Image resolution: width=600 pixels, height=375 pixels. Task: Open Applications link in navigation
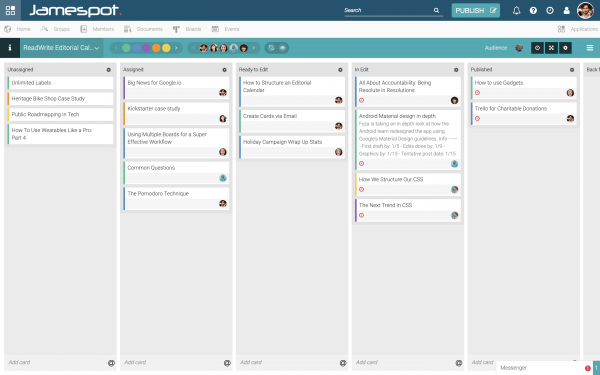coord(584,29)
